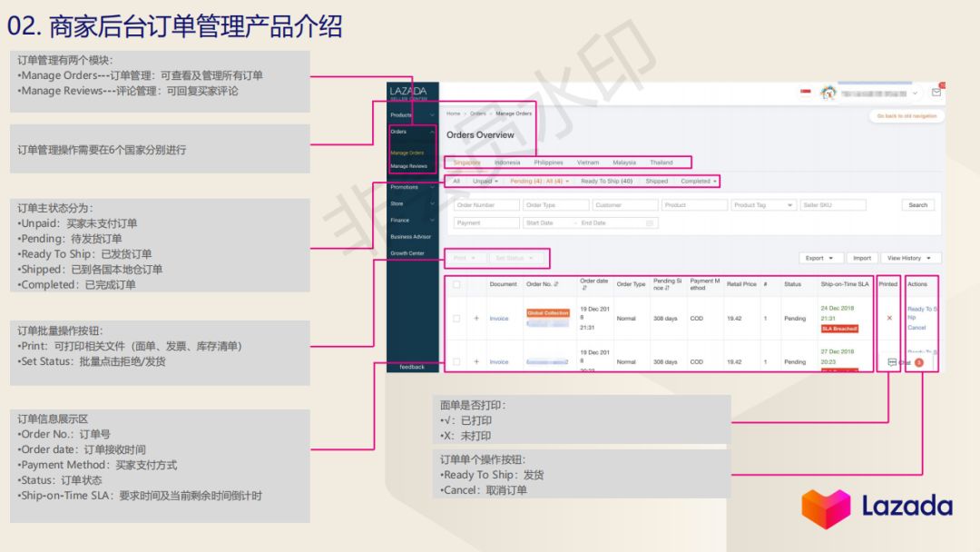This screenshot has height=552, width=980.
Task: Select the Shipped status filter
Action: 656,182
